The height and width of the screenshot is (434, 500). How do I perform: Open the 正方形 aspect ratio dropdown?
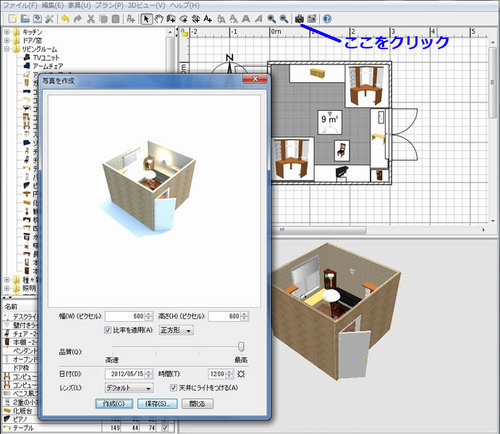click(x=176, y=330)
